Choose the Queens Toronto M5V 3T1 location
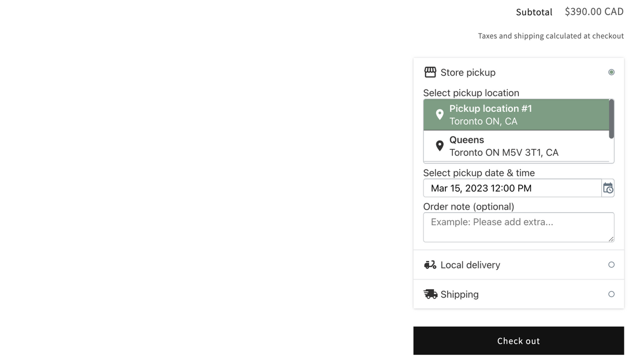This screenshot has width=644, height=362. (516, 146)
